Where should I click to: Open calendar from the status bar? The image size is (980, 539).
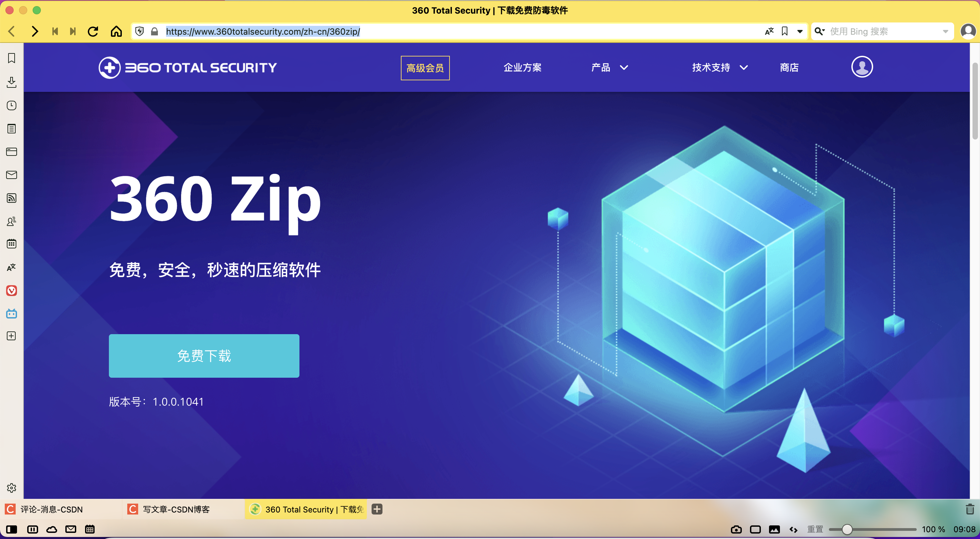pos(90,529)
